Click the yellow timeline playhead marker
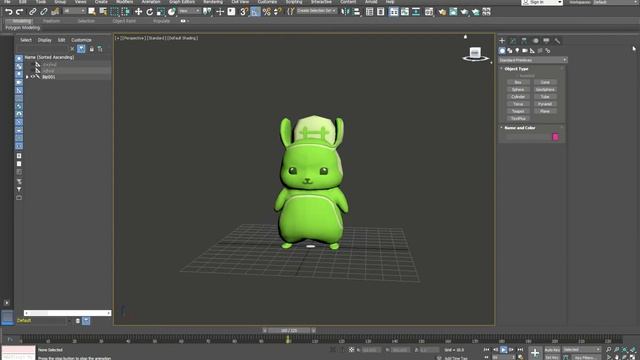Viewport: 640px width, 360px height. (x=288, y=339)
